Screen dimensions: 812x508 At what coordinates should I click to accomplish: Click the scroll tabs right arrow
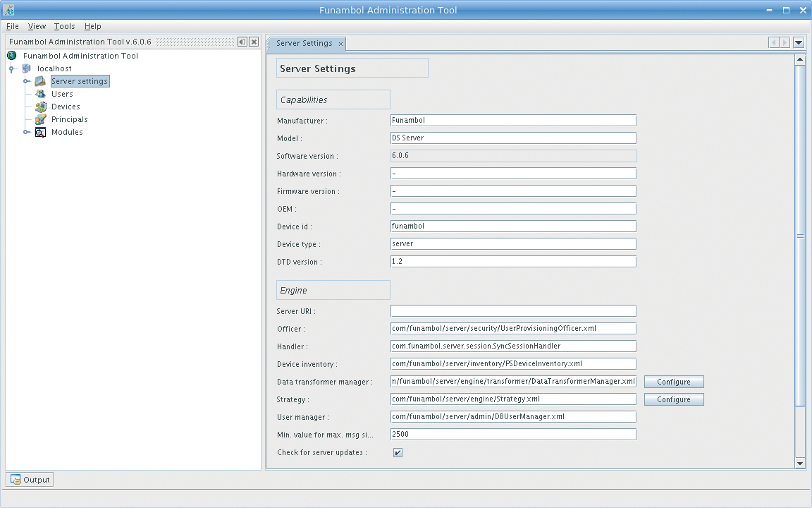[x=785, y=42]
